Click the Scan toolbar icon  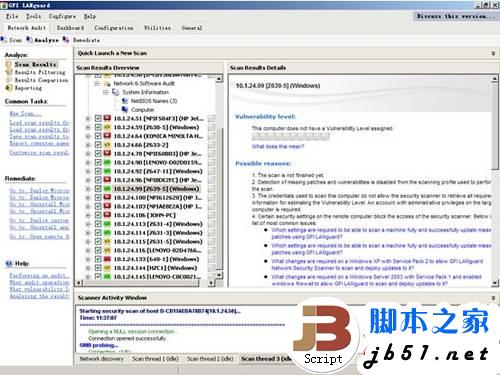(4, 40)
